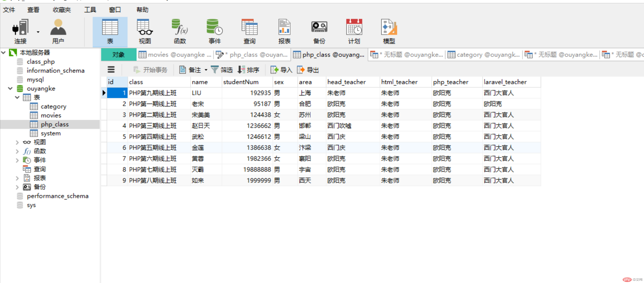The height and width of the screenshot is (283, 644).
Task: Collapse the ouyangke database node
Action: pyautogui.click(x=10, y=88)
